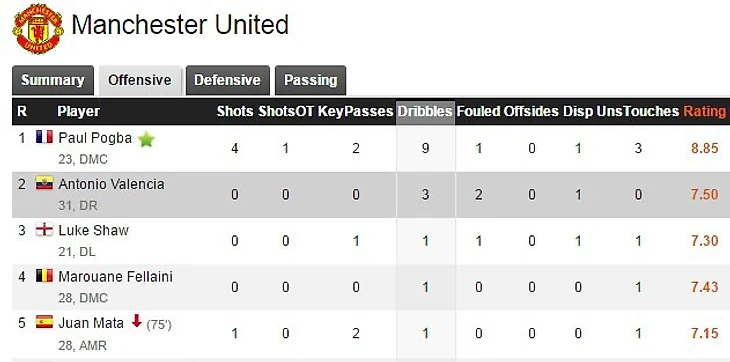Click the green star next to Pogba
The width and height of the screenshot is (730, 362).
pyautogui.click(x=147, y=139)
